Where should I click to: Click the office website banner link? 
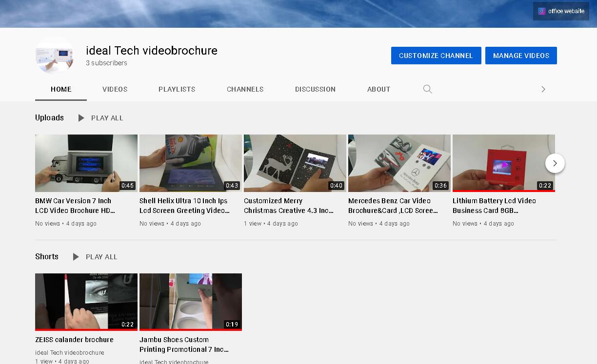tap(561, 11)
